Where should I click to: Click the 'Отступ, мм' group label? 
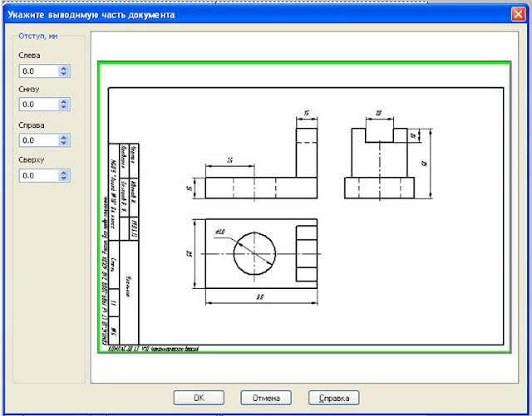tap(38, 36)
